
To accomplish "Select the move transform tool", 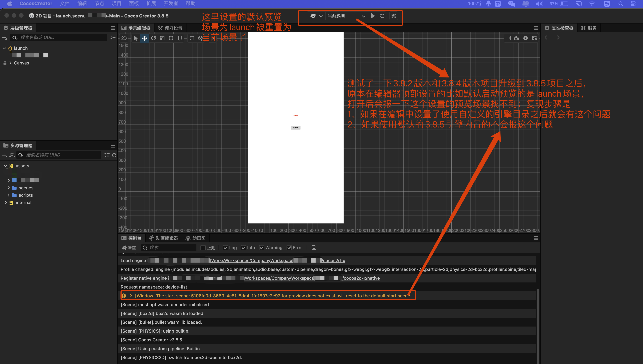I will click(x=144, y=38).
